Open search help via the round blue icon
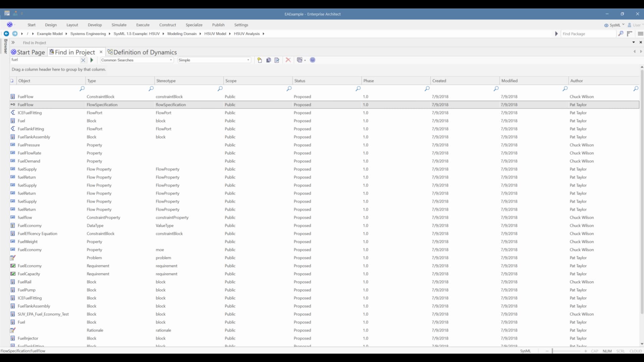Screen dimensions: 644x362 pos(313,60)
